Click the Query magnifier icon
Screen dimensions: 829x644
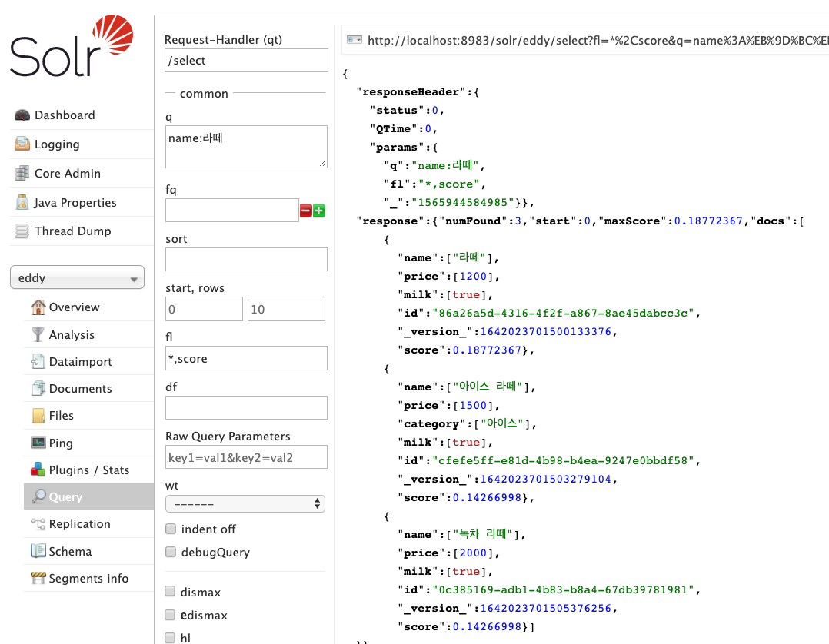click(38, 496)
